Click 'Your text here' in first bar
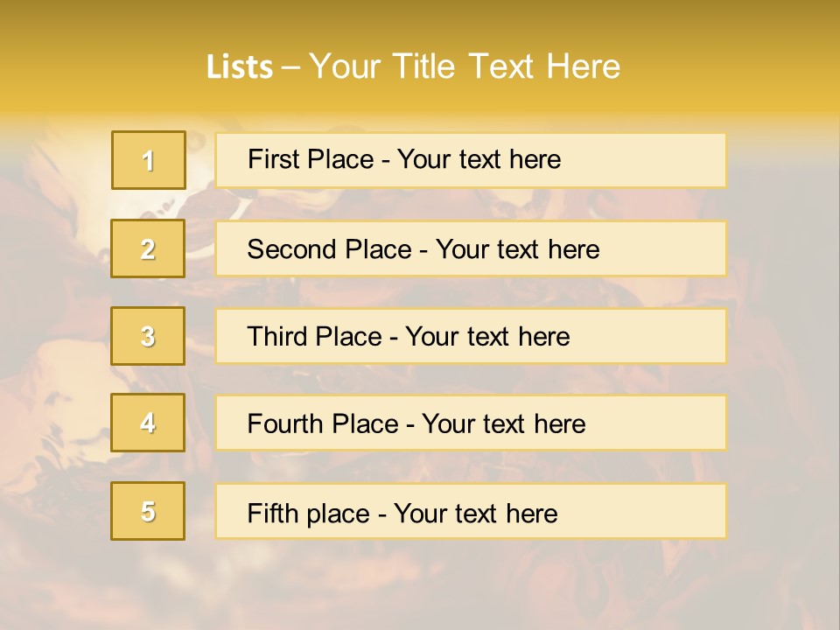The height and width of the screenshot is (630, 840). [x=479, y=159]
